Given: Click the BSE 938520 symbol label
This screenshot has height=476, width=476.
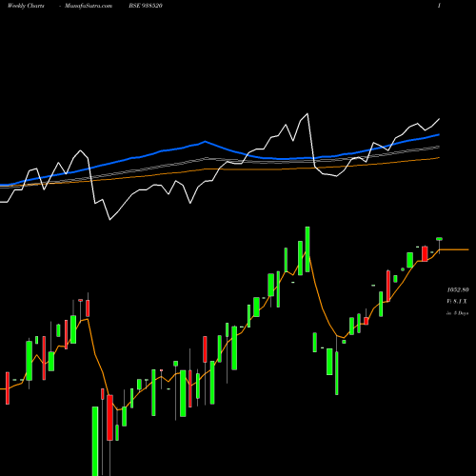Looking at the screenshot, I should click(x=146, y=6).
